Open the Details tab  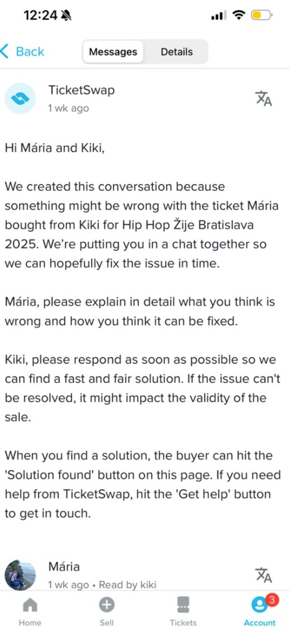click(176, 52)
